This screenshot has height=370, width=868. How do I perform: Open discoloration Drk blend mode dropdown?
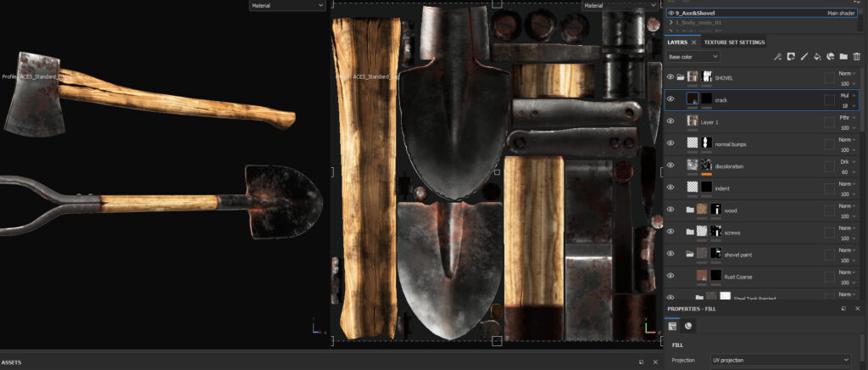coord(847,162)
